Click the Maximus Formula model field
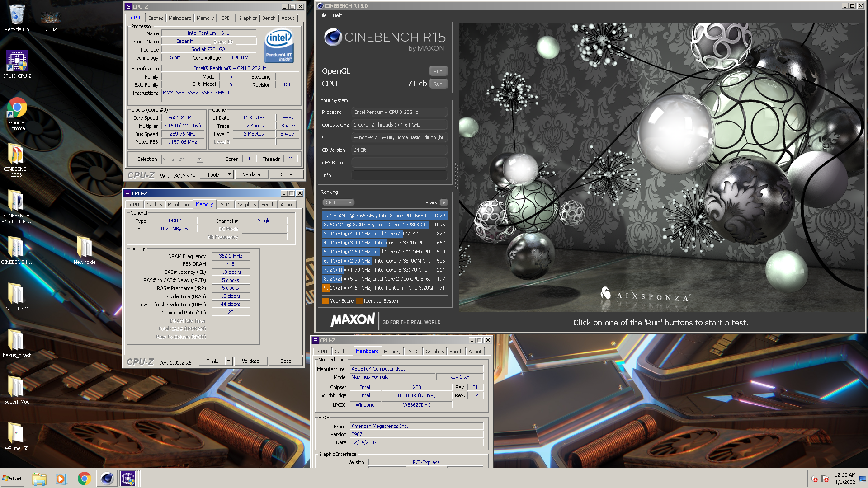 tap(392, 377)
